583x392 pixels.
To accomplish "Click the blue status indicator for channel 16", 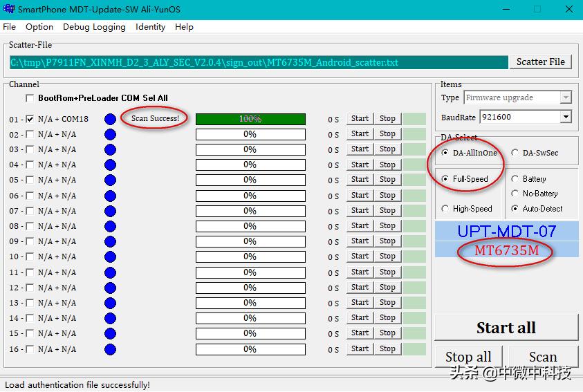I will (110, 349).
